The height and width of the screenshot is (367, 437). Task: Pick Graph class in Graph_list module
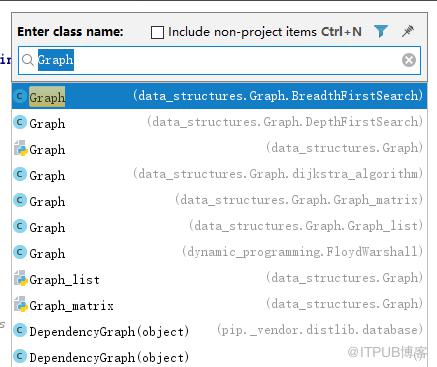tap(219, 226)
